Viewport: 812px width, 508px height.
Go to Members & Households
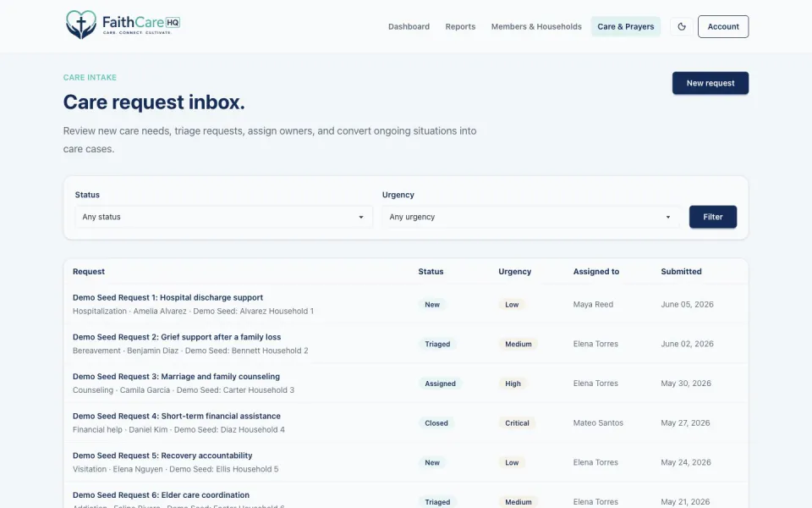click(x=536, y=26)
